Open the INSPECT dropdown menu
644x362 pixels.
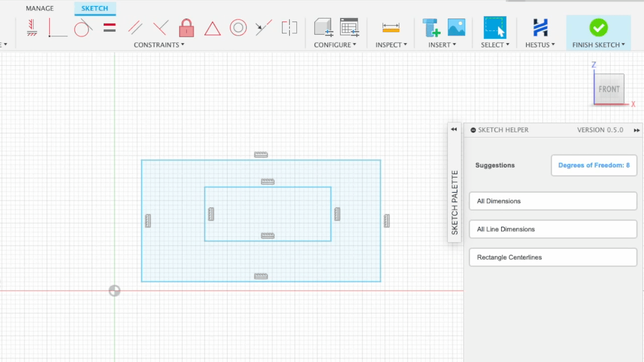coord(391,45)
